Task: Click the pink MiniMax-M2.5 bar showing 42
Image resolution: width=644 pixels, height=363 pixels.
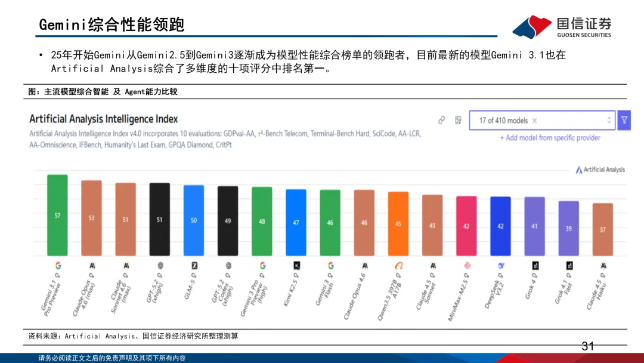Action: (x=466, y=226)
